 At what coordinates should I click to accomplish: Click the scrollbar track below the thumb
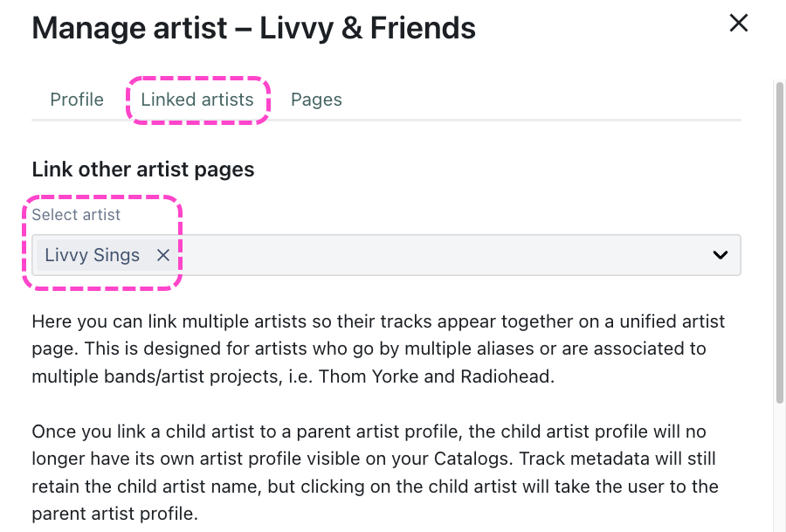pyautogui.click(x=779, y=472)
